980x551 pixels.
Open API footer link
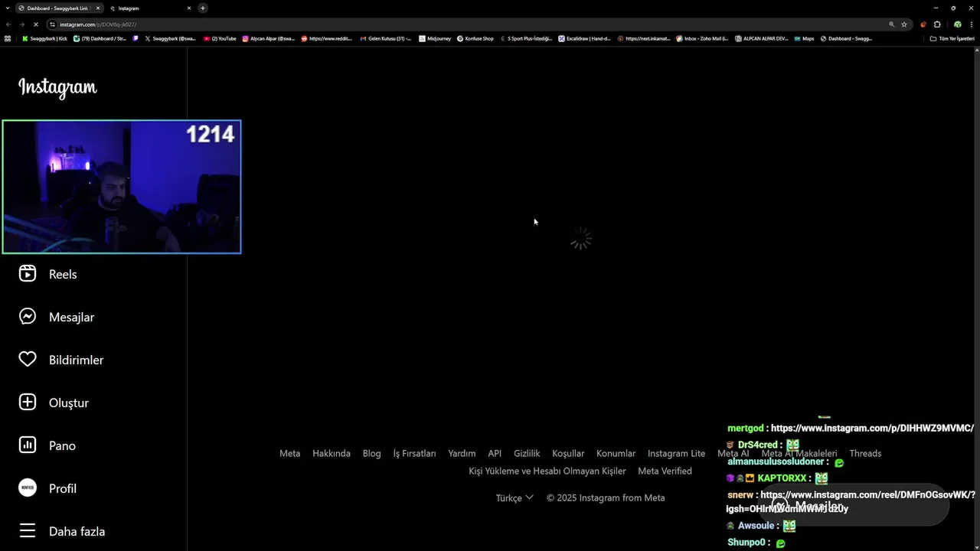tap(495, 453)
